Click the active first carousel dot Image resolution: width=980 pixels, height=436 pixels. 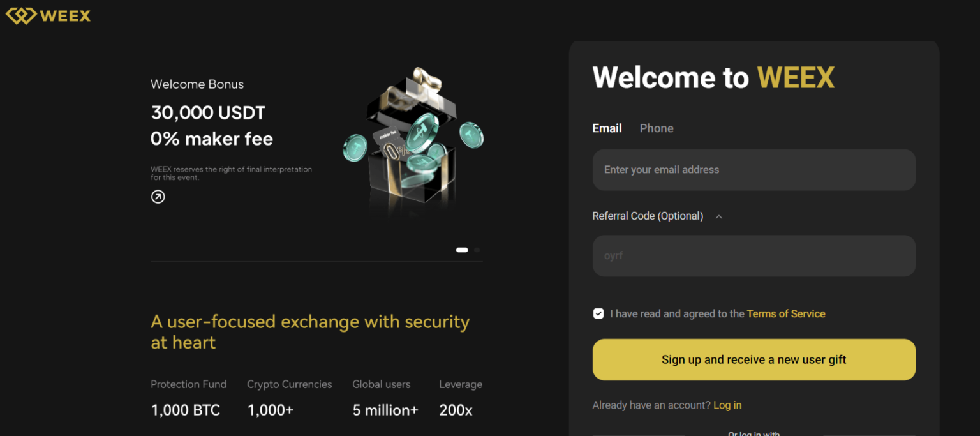pos(462,250)
